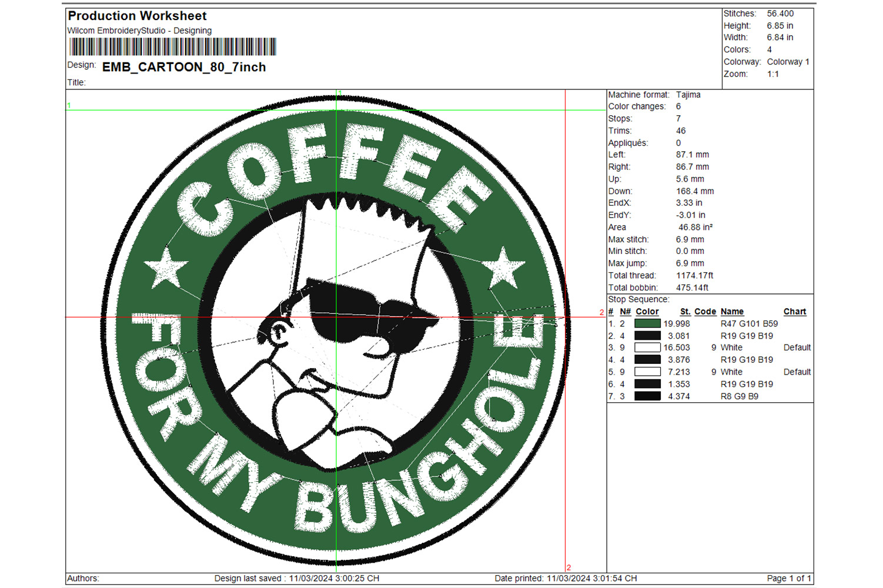This screenshot has width=883, height=588.
Task: Select the black color swatch in stop 7
Action: tap(647, 396)
